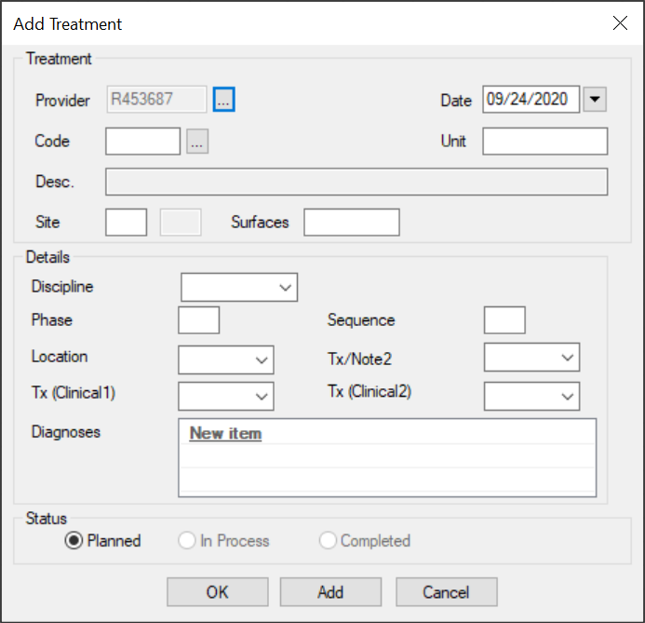Cancel the treatment dialog
The image size is (645, 623).
(x=446, y=592)
